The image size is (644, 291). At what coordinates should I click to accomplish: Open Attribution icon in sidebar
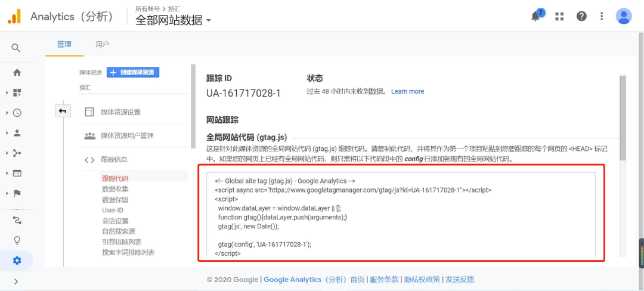click(x=17, y=221)
